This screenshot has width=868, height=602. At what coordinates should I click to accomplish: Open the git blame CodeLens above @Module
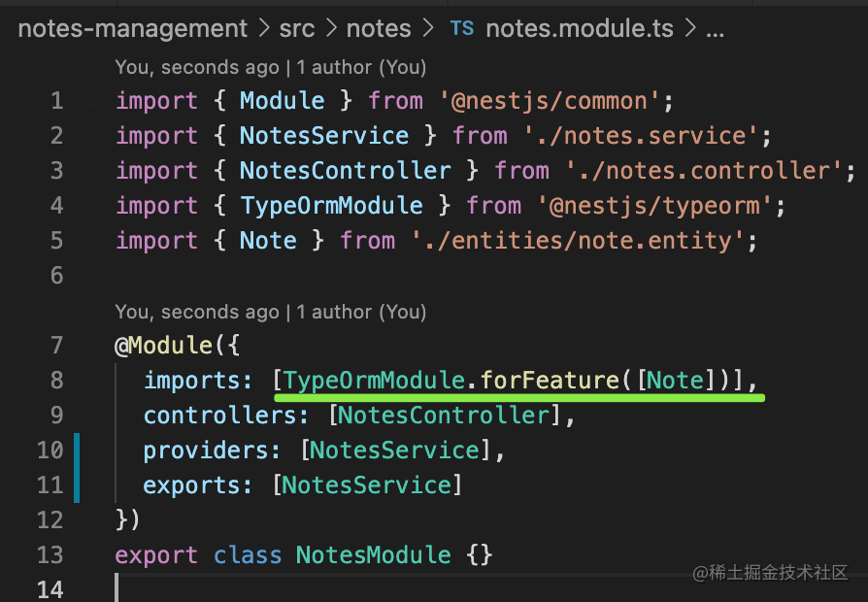[270, 312]
